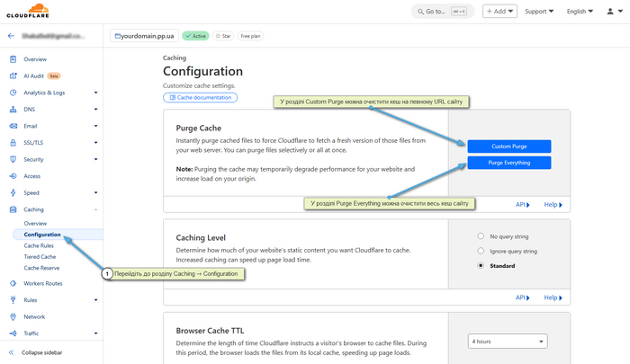This screenshot has height=364, width=630.
Task: Open the top Overview sidebar item
Action: (35, 59)
